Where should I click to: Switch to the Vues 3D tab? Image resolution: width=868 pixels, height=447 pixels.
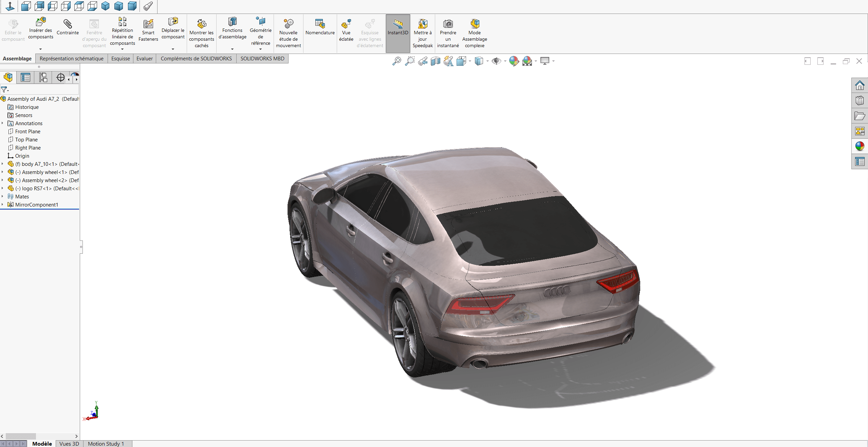click(69, 444)
